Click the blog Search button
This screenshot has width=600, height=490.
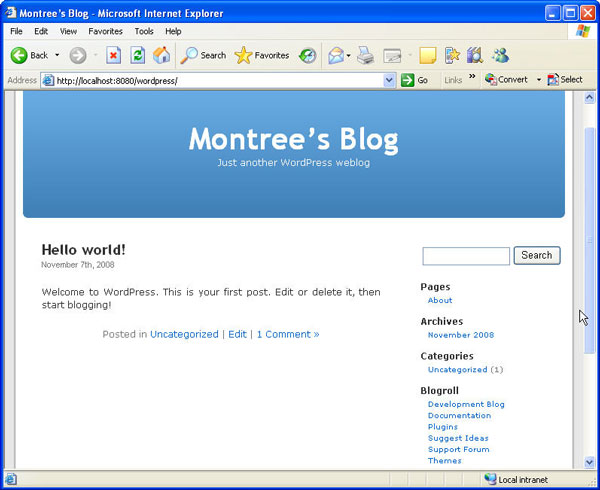click(537, 255)
